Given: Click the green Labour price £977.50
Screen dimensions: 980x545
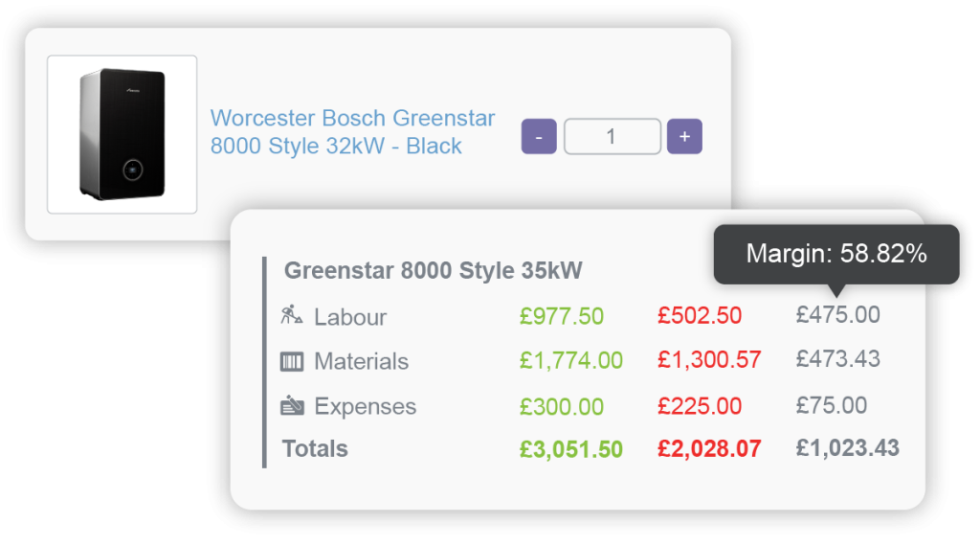Looking at the screenshot, I should 562,316.
